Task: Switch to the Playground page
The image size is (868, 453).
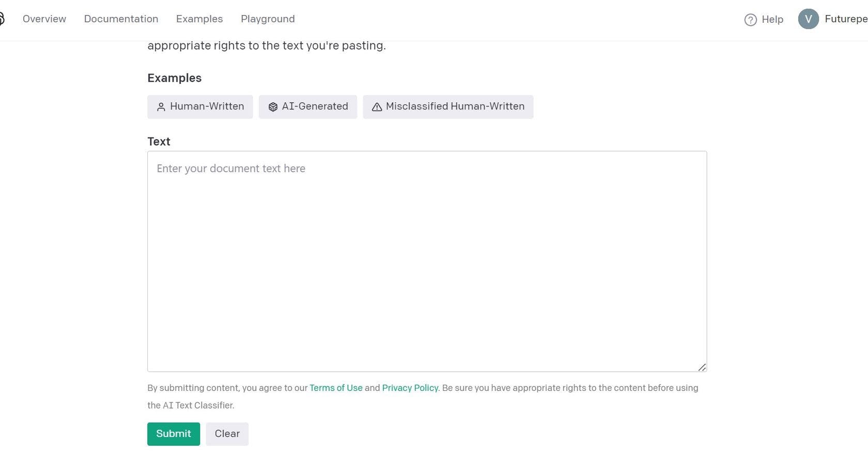Action: coord(268,19)
